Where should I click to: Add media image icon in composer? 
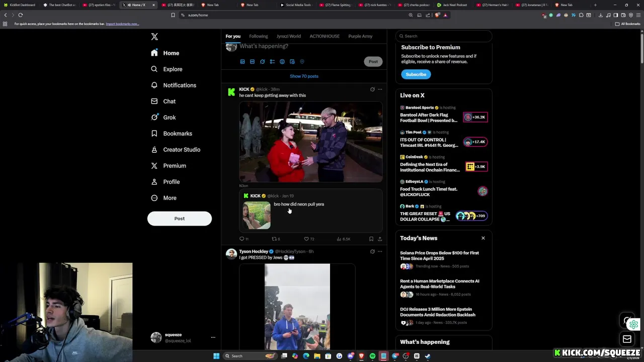pyautogui.click(x=243, y=61)
